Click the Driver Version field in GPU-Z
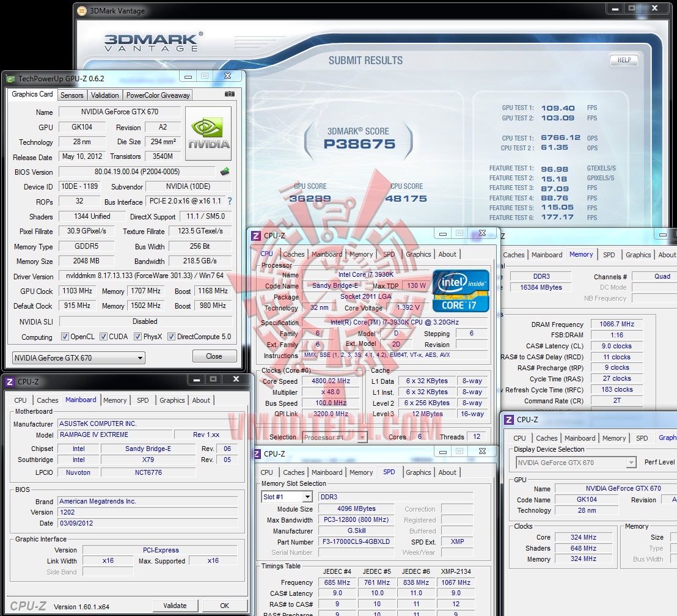The image size is (677, 616). coord(145,276)
